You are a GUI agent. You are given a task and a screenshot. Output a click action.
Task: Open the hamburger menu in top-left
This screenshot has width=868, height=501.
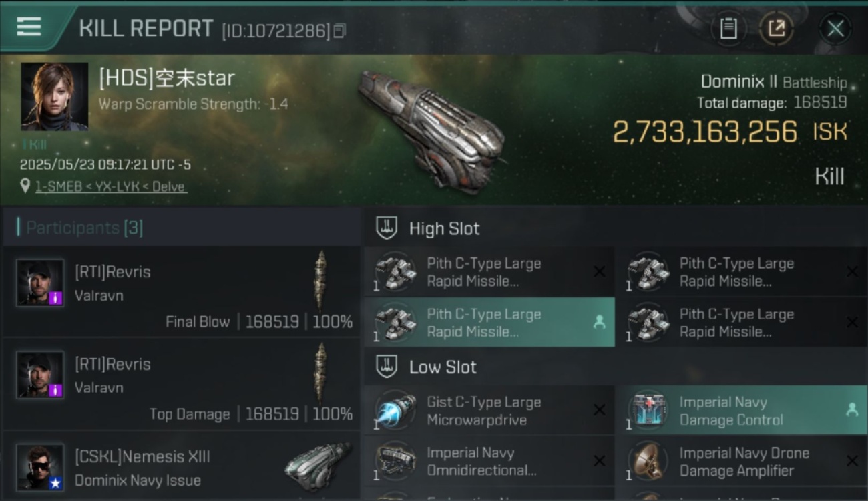[x=29, y=27]
